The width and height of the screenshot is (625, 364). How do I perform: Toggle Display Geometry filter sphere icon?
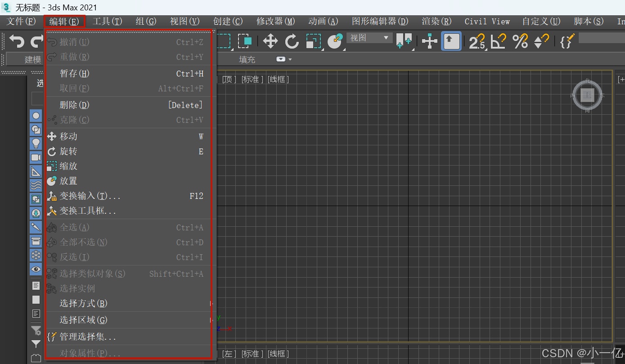click(36, 116)
